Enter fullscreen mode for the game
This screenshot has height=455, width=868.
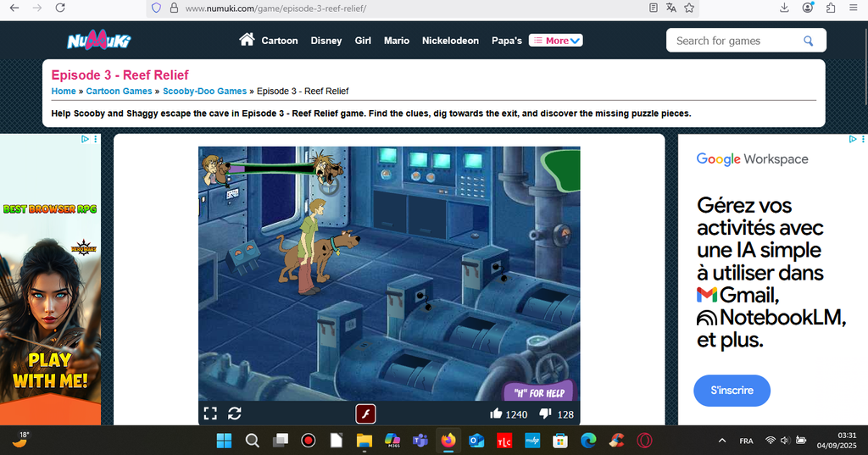pyautogui.click(x=210, y=413)
